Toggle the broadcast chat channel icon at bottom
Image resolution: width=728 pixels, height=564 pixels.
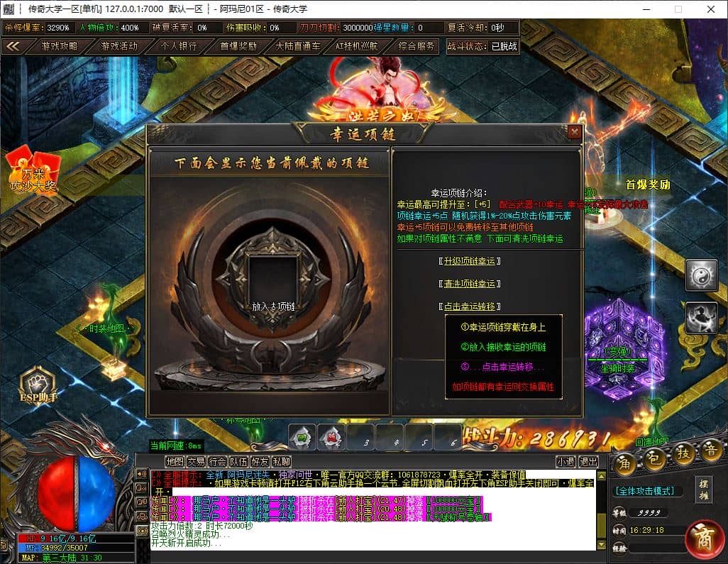pos(141,531)
